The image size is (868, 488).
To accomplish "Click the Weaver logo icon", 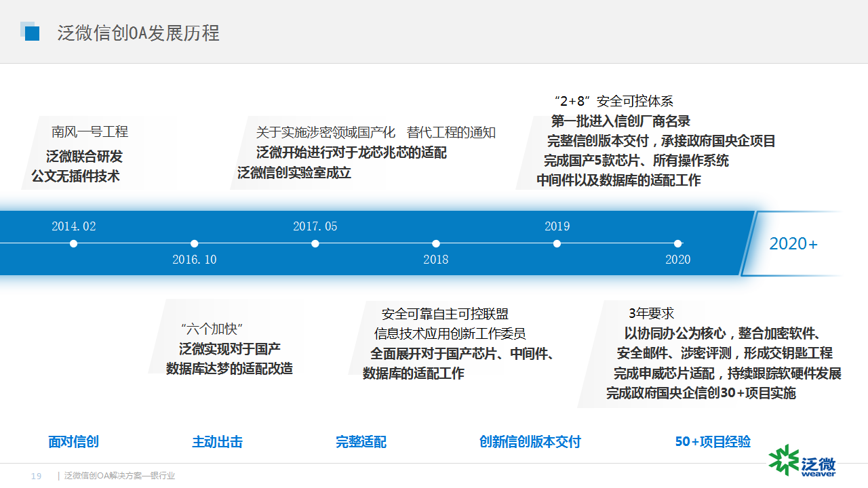I will point(803,460).
